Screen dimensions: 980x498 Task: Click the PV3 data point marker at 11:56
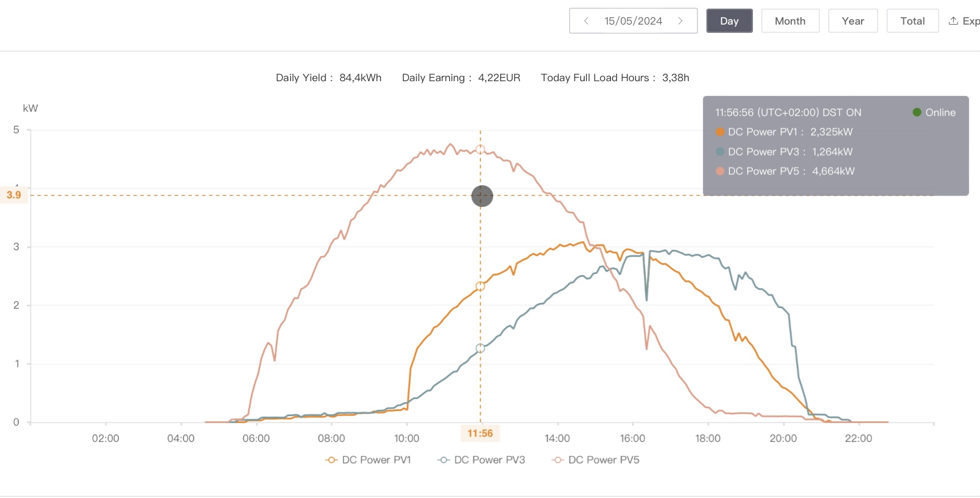pyautogui.click(x=480, y=348)
